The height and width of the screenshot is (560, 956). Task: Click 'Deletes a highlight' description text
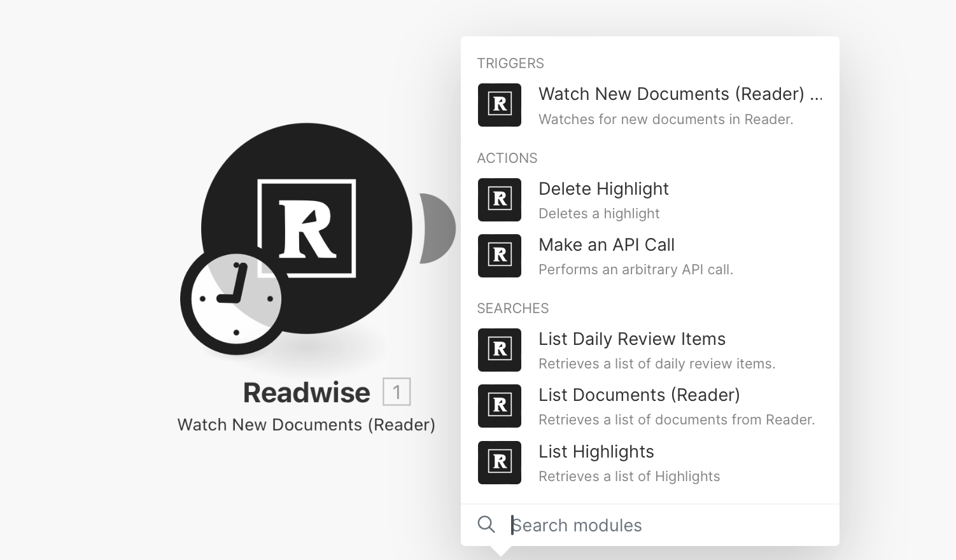599,214
